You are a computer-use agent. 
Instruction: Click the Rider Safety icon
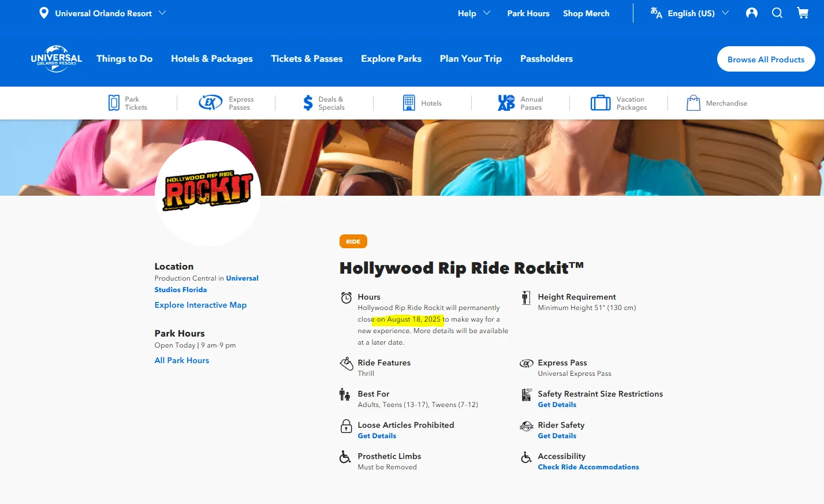(x=527, y=426)
